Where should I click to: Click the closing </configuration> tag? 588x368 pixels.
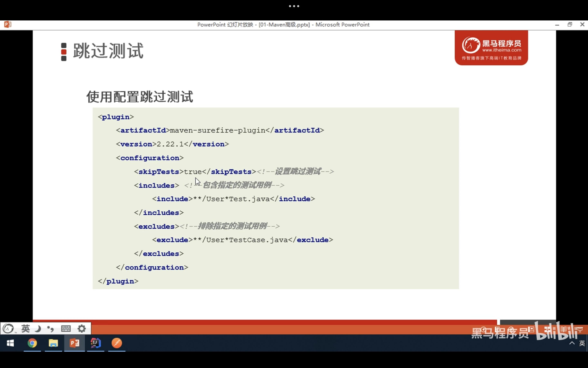pyautogui.click(x=152, y=267)
